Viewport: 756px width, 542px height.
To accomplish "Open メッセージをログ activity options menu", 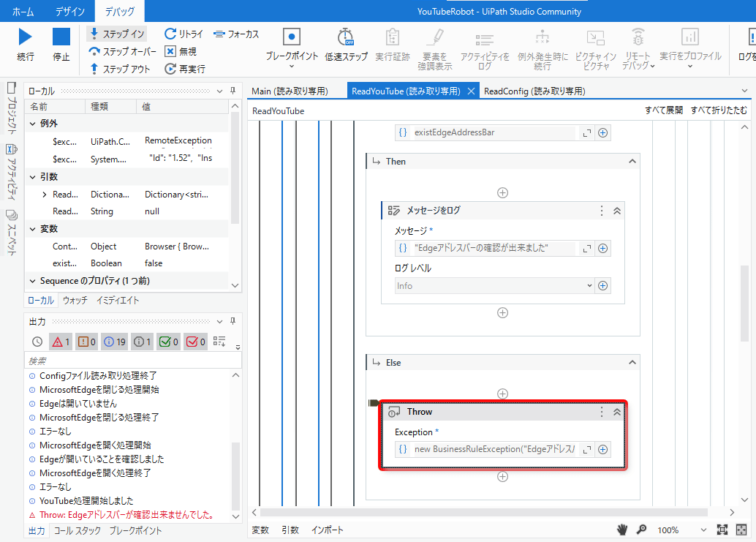I will 601,211.
